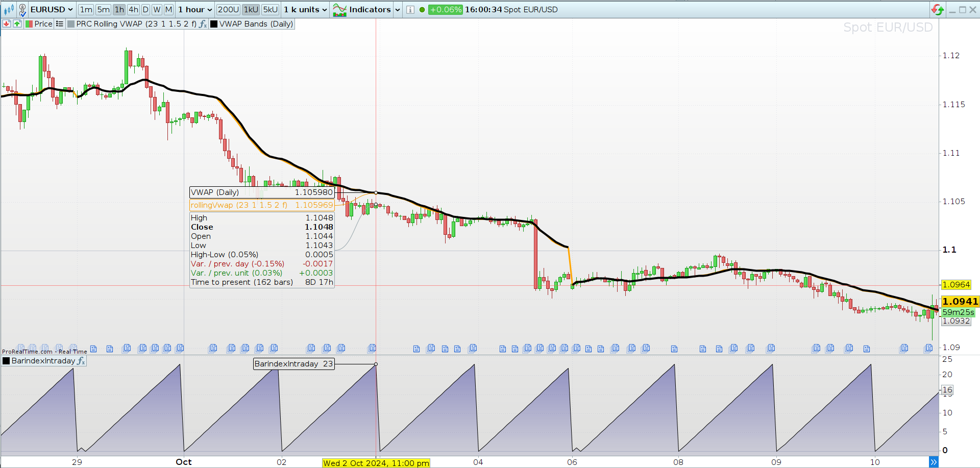Click the Var. / prev. unit row

pyautogui.click(x=262, y=273)
